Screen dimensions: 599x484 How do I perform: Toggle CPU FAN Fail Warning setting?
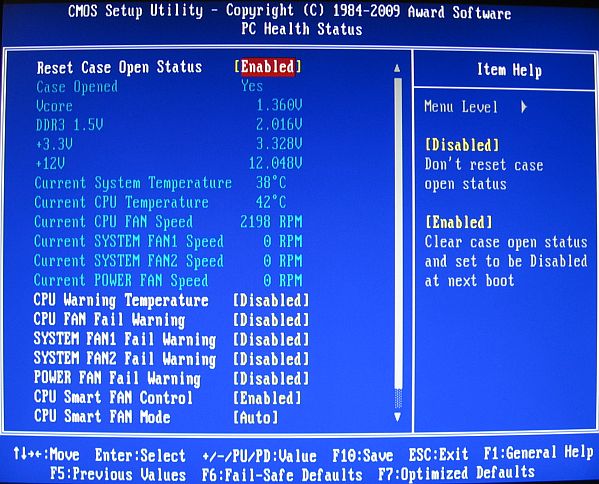[x=271, y=320]
